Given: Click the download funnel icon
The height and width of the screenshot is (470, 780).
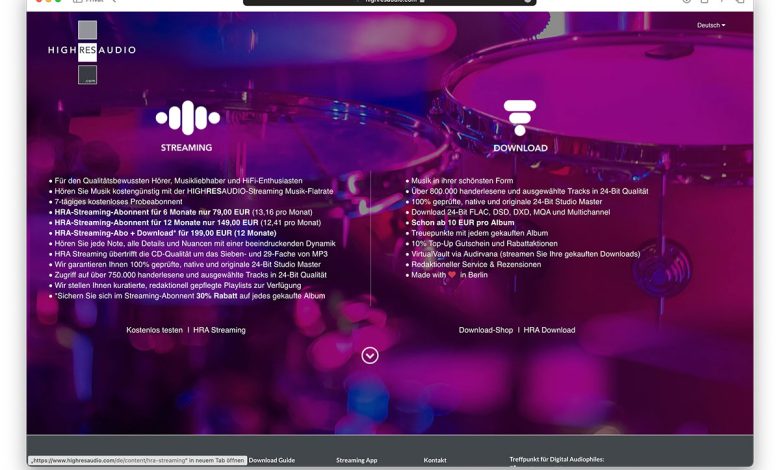Looking at the screenshot, I should 520,118.
